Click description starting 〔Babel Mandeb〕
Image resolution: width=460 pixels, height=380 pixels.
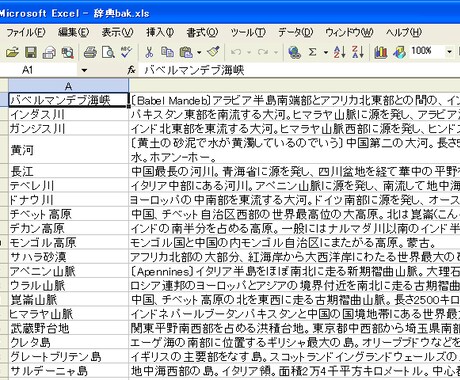pos(295,100)
